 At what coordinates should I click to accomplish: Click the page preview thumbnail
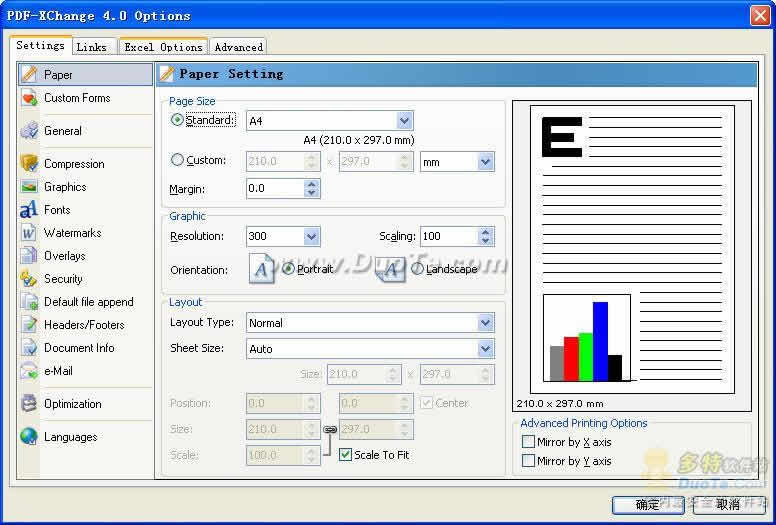(632, 249)
